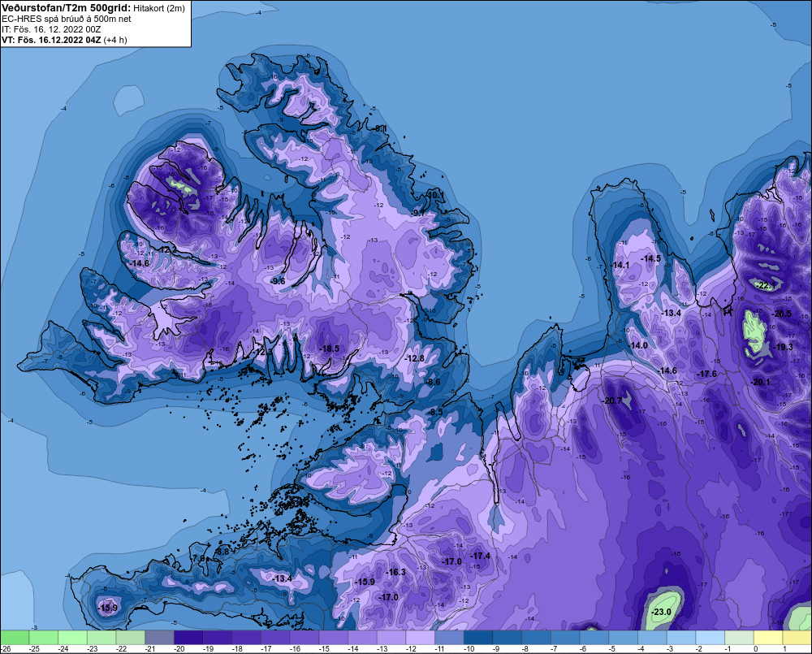Click the -19.3 temperature value

(x=783, y=347)
